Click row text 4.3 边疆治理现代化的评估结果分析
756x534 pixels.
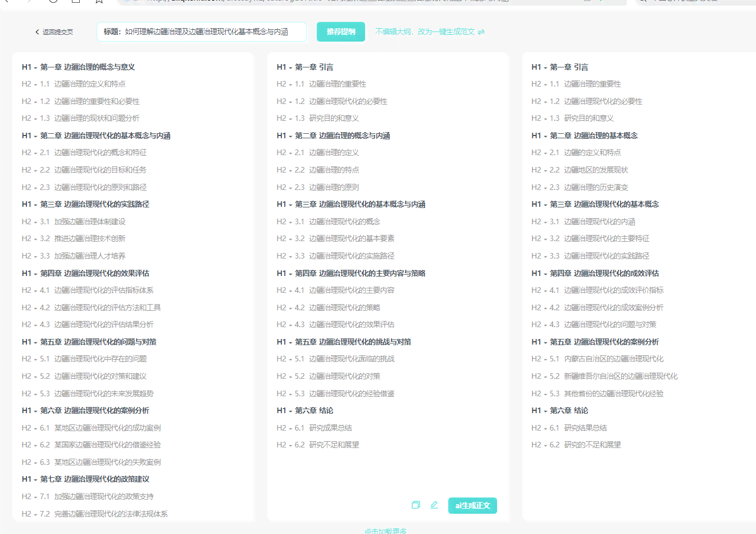pos(97,325)
